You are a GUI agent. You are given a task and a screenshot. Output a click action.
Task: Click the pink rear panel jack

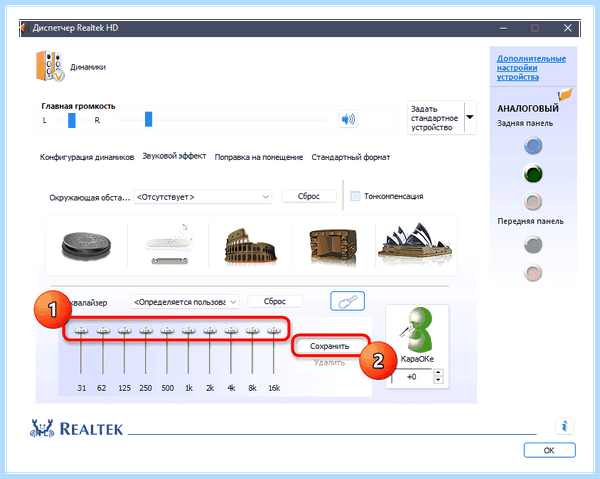tap(533, 201)
